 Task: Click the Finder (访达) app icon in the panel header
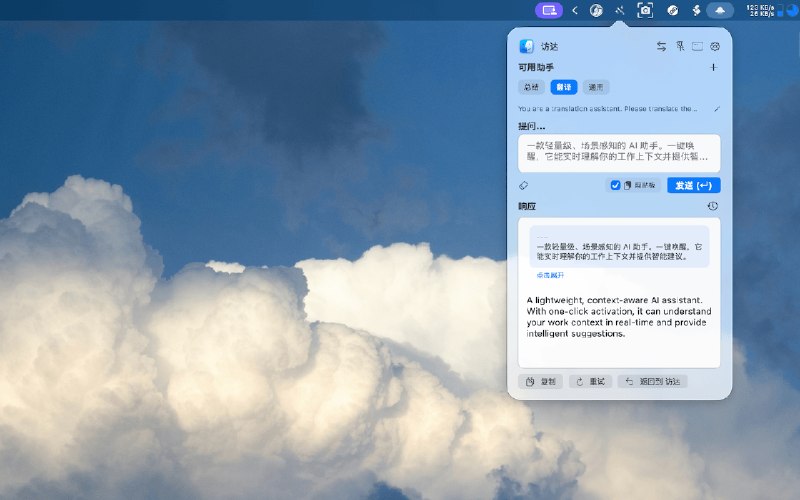tap(527, 46)
